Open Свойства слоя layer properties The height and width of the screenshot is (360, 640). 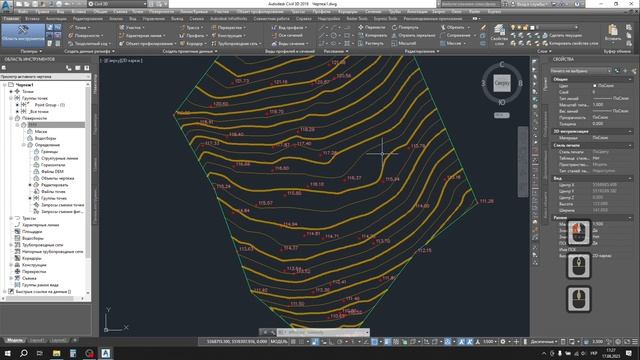click(x=498, y=35)
